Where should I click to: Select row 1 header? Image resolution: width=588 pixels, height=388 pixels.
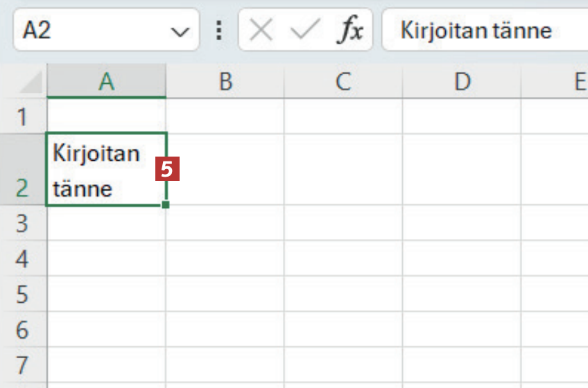[23, 117]
